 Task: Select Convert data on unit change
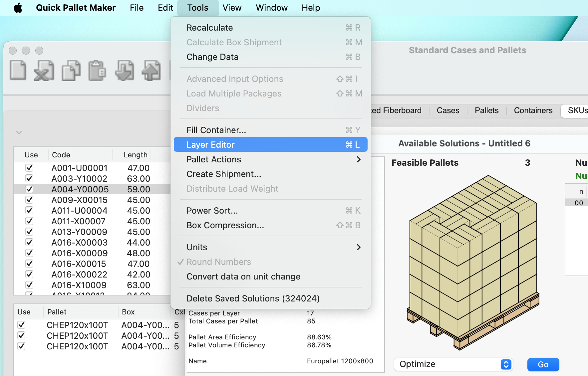(271, 277)
